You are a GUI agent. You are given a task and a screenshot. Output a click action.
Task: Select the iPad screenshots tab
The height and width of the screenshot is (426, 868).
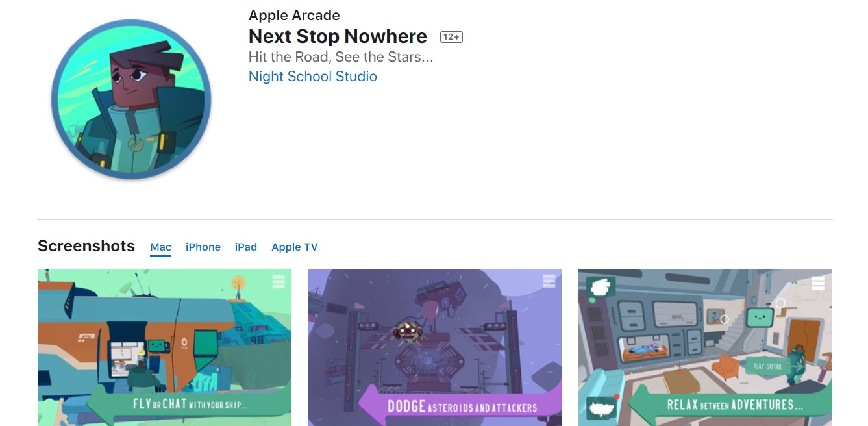point(246,247)
